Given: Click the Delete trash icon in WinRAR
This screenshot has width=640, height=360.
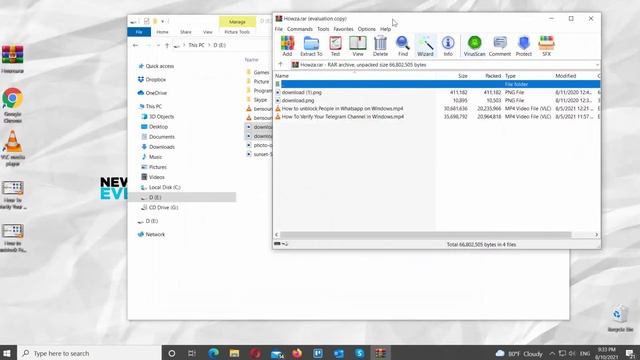Looking at the screenshot, I should pyautogui.click(x=380, y=46).
